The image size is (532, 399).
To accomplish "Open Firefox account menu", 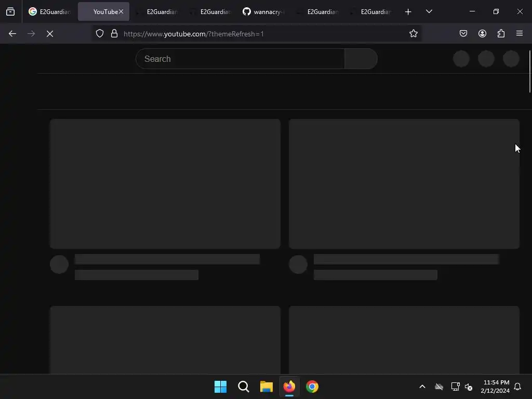I will pyautogui.click(x=482, y=34).
